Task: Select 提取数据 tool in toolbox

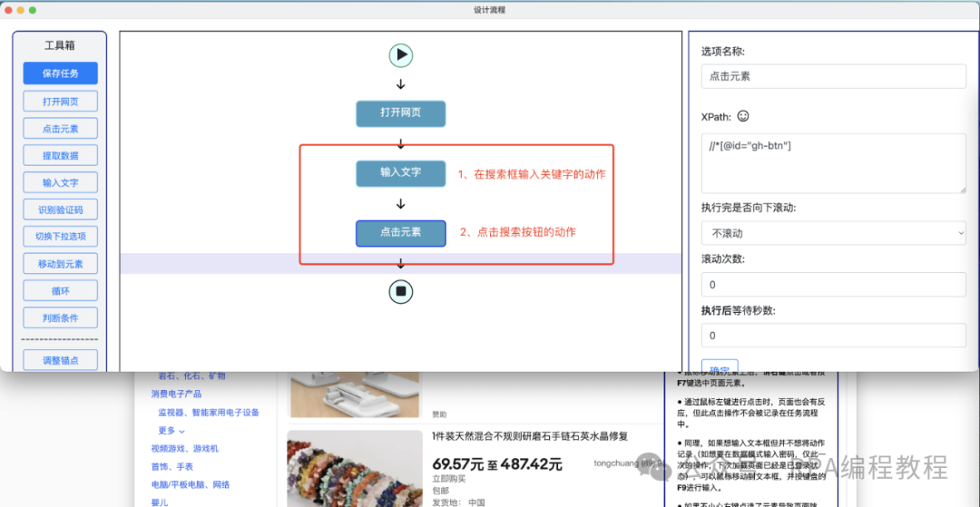Action: tap(61, 155)
